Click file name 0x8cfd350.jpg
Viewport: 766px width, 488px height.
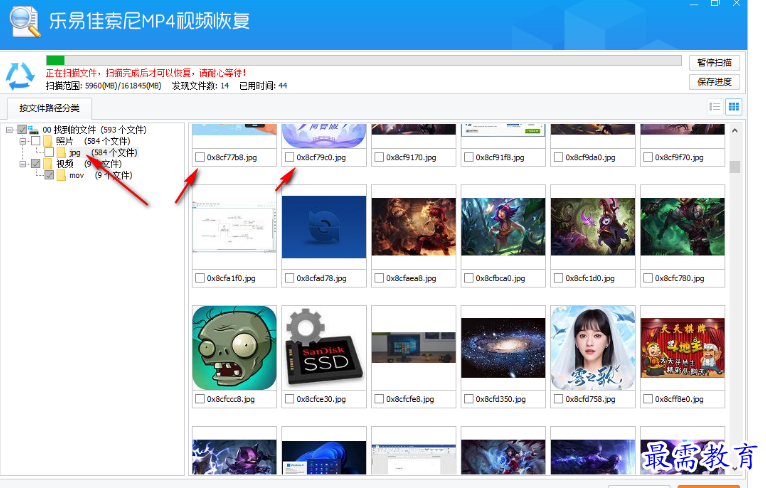pyautogui.click(x=500, y=399)
